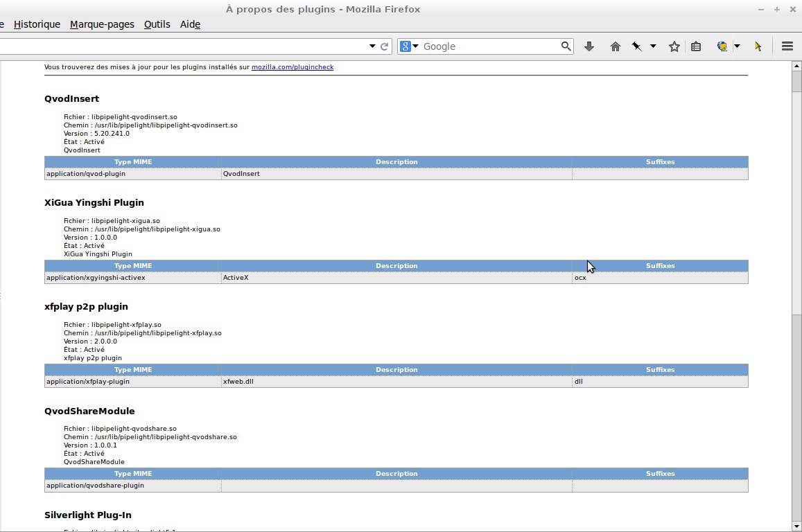Click the ocx suffix cell
The height and width of the screenshot is (532, 802).
pos(660,278)
